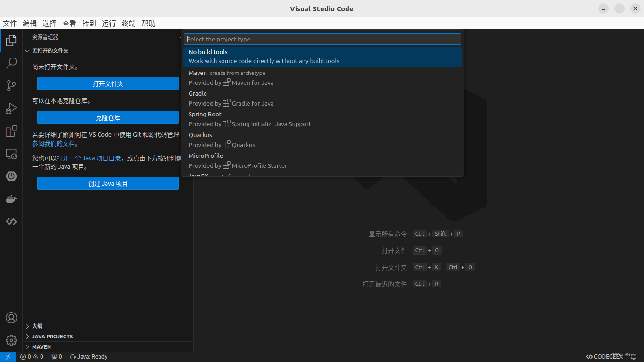Screen dimensions: 644x362
Task: Click the 克隆仓库 button
Action: 108,117
